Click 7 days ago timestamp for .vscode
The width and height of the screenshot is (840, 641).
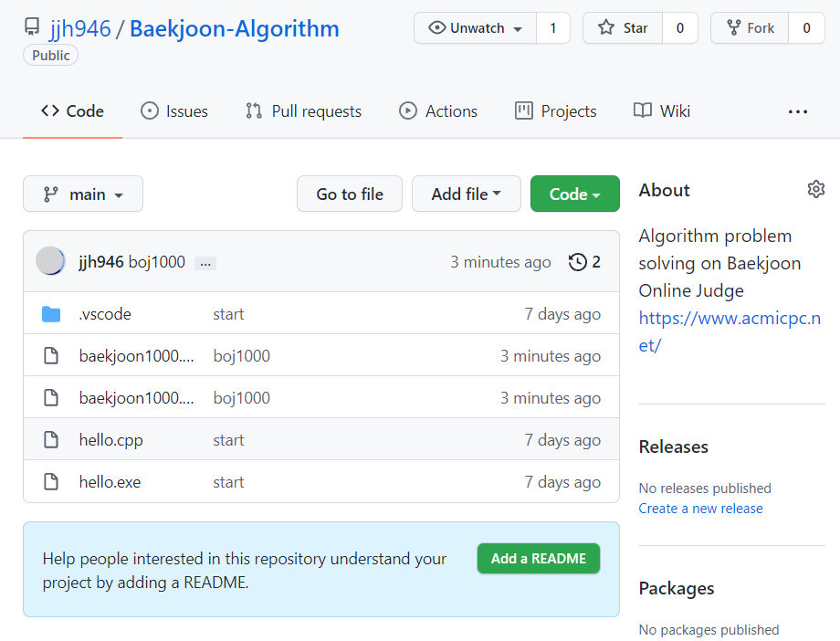(x=562, y=314)
